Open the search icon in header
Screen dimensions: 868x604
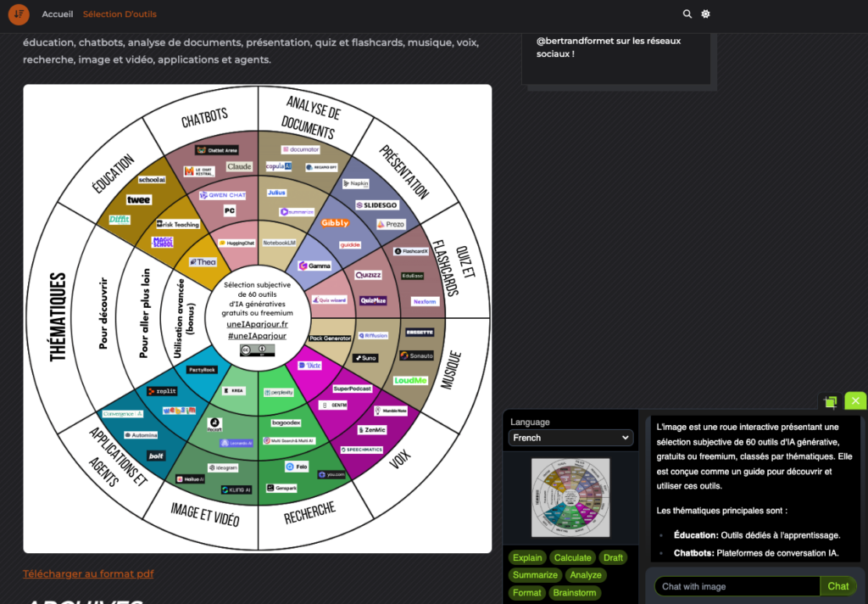(687, 14)
